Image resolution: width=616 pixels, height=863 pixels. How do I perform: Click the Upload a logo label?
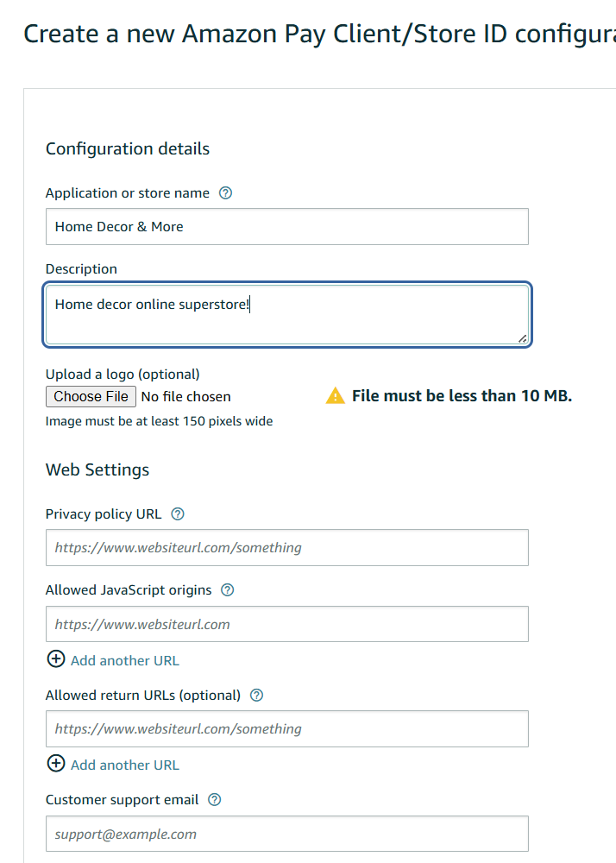[x=123, y=375]
